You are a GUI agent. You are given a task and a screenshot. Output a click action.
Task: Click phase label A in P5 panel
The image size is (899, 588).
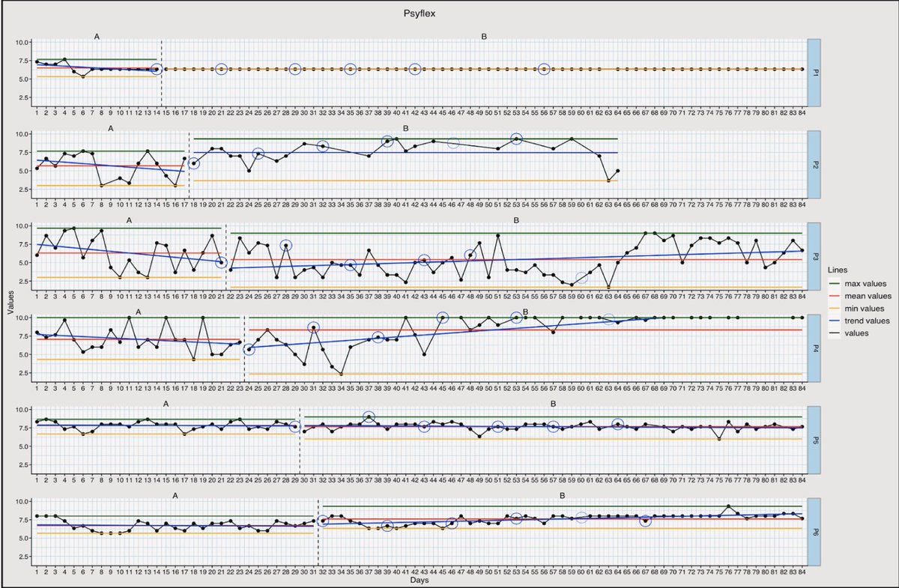(x=166, y=404)
